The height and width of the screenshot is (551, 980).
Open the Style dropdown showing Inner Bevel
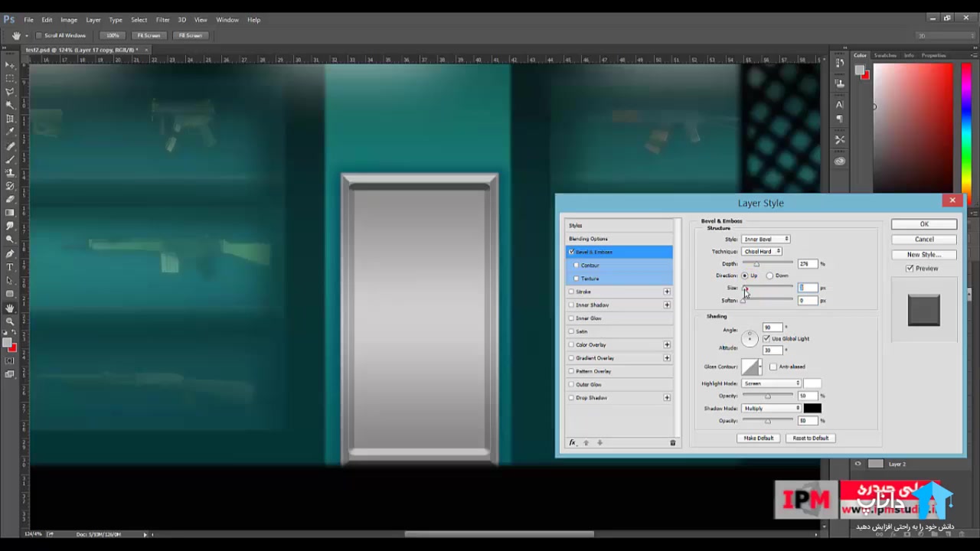[766, 240]
